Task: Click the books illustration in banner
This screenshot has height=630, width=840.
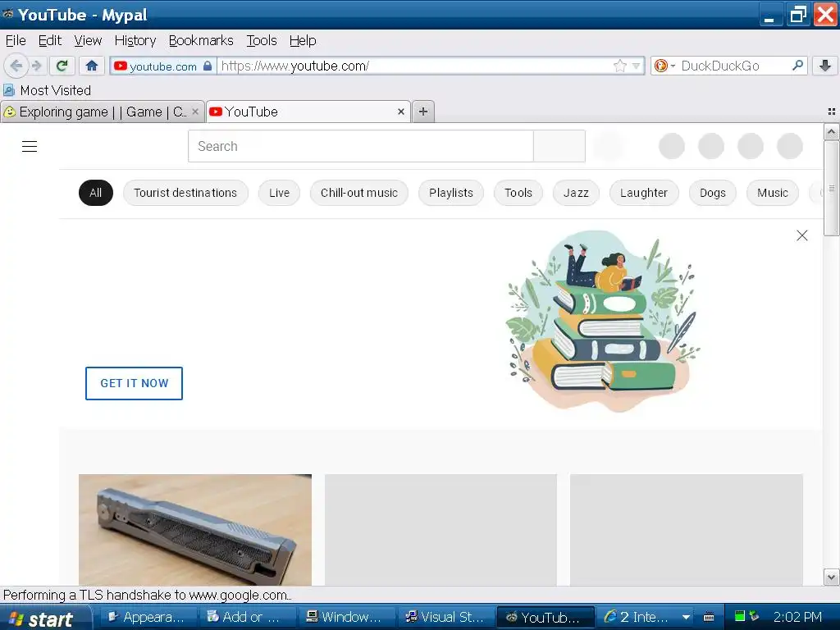Action: point(603,321)
